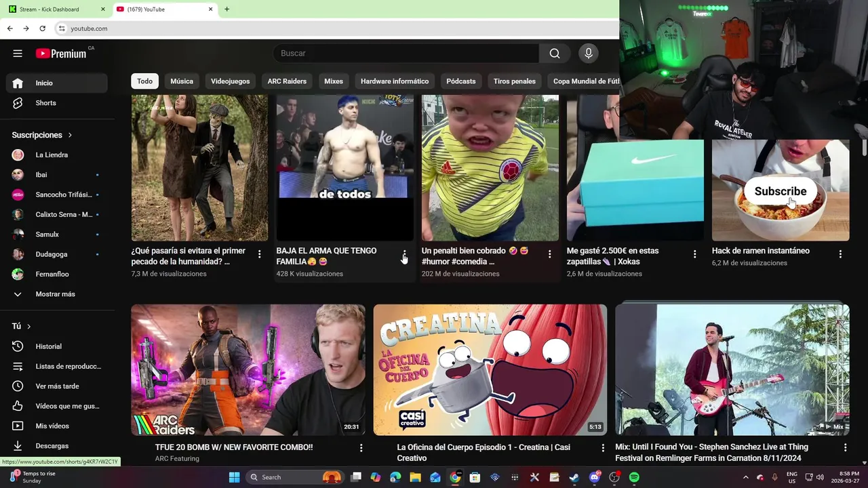This screenshot has height=488, width=868.
Task: Select the Videojuegos filter chip
Action: coord(231,81)
